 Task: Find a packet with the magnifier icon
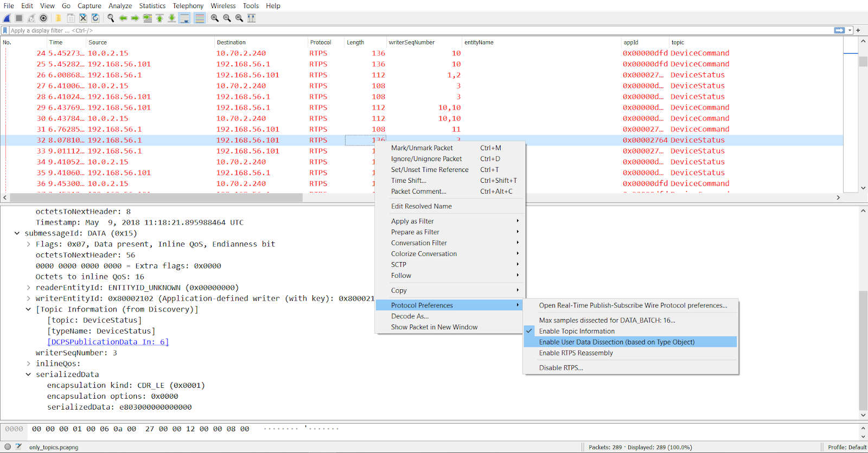click(111, 18)
